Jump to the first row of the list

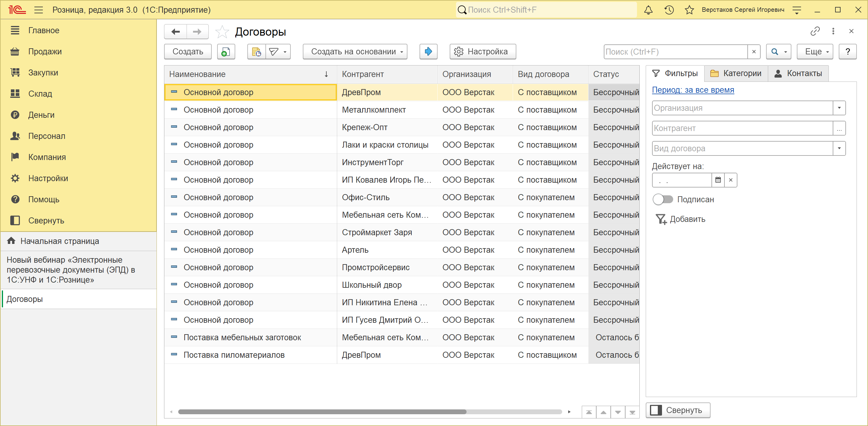coord(589,412)
